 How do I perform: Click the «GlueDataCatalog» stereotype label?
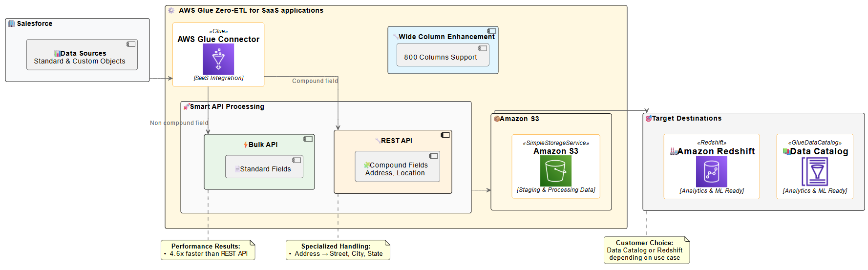click(815, 143)
